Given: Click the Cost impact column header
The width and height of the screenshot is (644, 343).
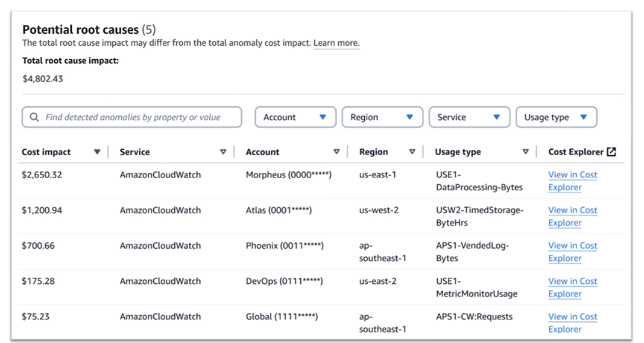Looking at the screenshot, I should point(46,152).
